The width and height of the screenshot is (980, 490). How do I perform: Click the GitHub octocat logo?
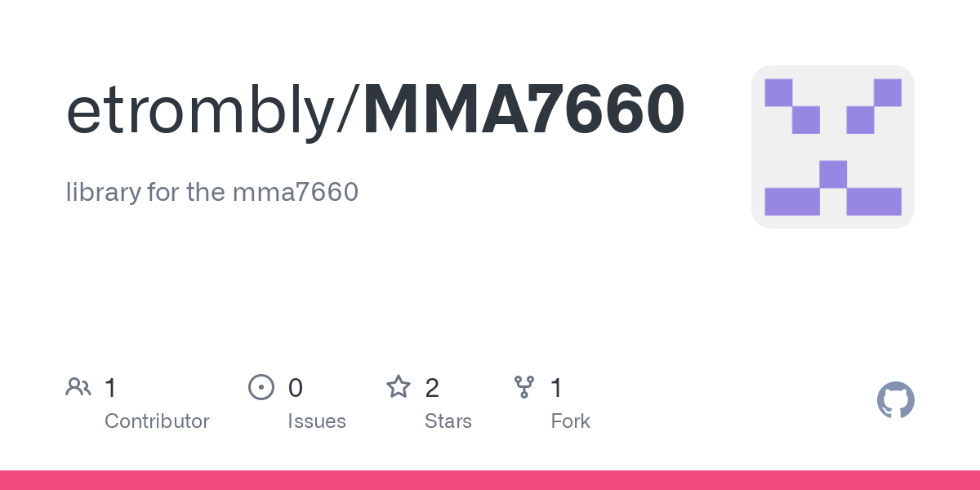pos(895,401)
